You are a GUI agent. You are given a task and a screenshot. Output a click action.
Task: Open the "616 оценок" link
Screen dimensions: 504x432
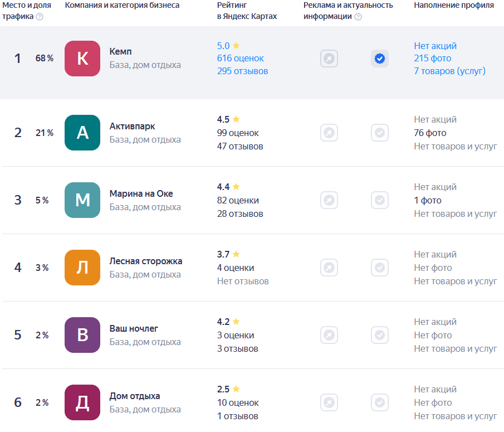(x=241, y=58)
